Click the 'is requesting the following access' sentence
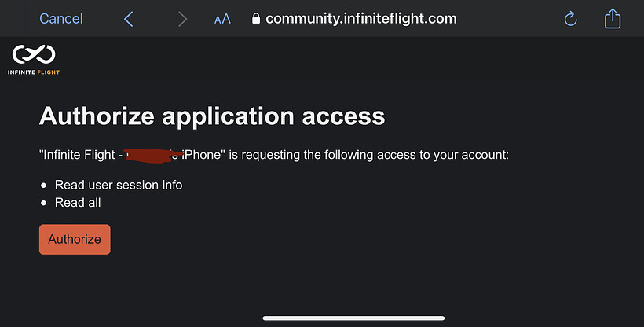Viewport: 644px width, 327px height. pos(371,155)
